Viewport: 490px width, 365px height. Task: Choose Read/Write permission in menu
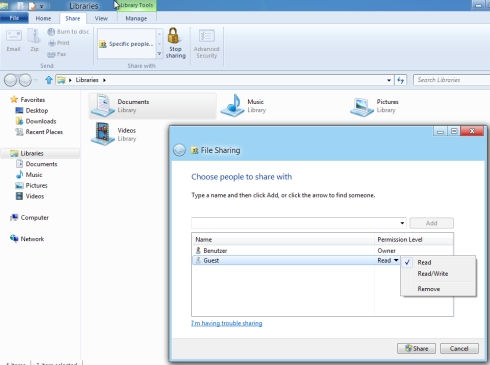tap(438, 274)
